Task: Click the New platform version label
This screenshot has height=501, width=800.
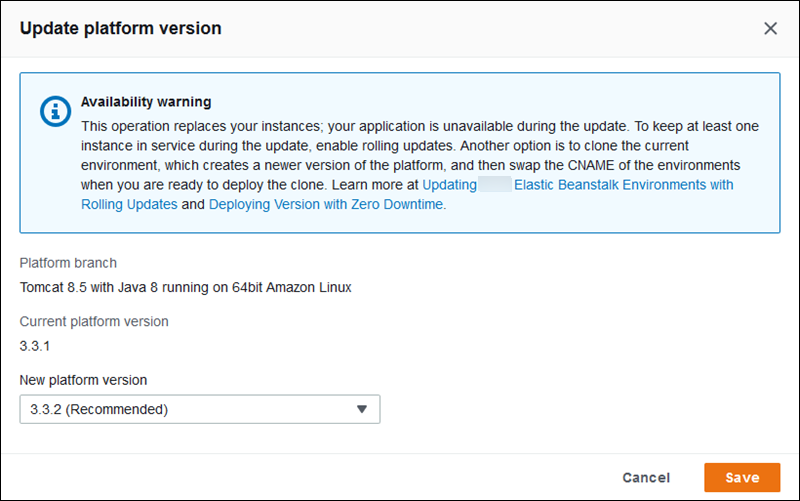Action: pyautogui.click(x=83, y=380)
